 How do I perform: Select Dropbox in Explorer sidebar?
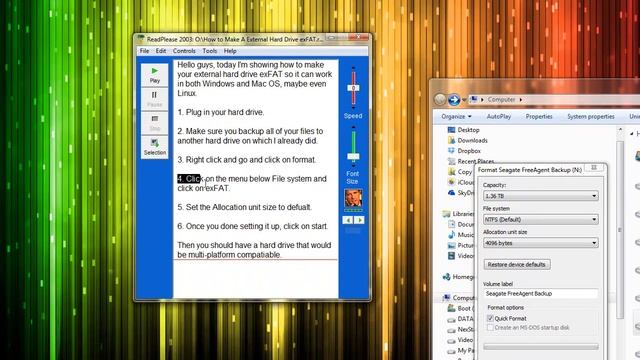(x=469, y=151)
